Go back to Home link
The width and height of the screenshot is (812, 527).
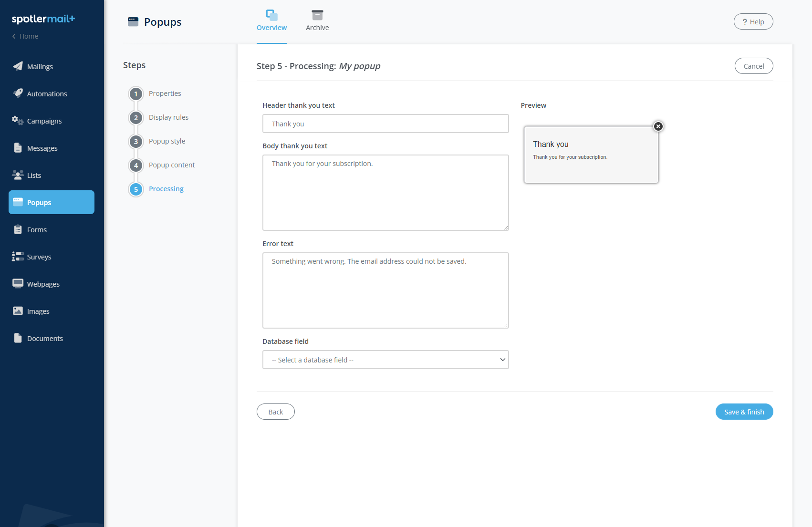click(25, 36)
